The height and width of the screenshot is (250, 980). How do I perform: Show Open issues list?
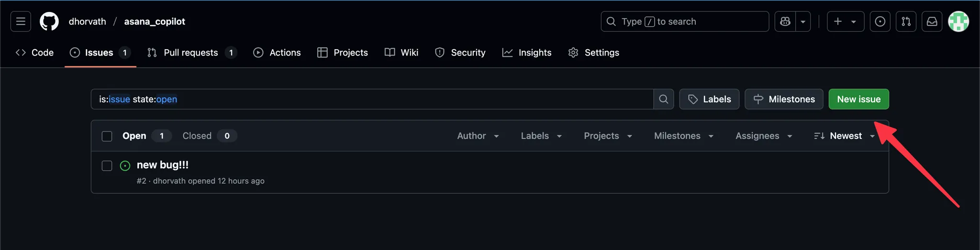click(x=146, y=136)
